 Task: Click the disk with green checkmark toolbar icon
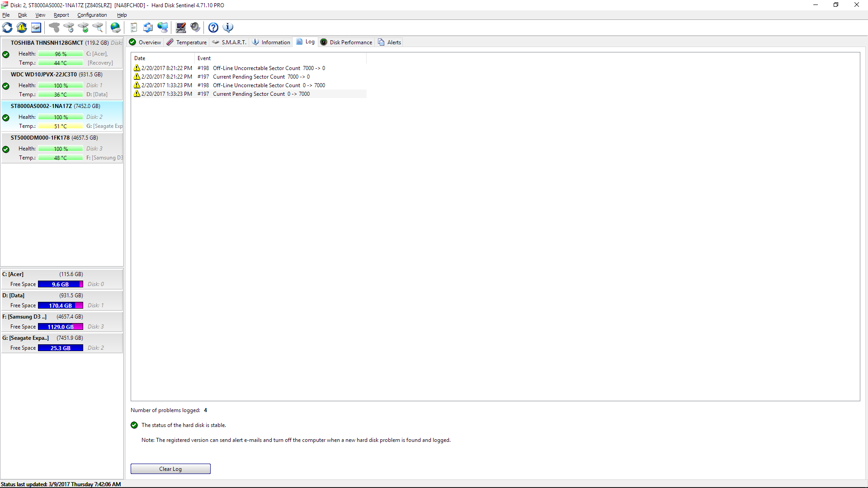click(83, 28)
